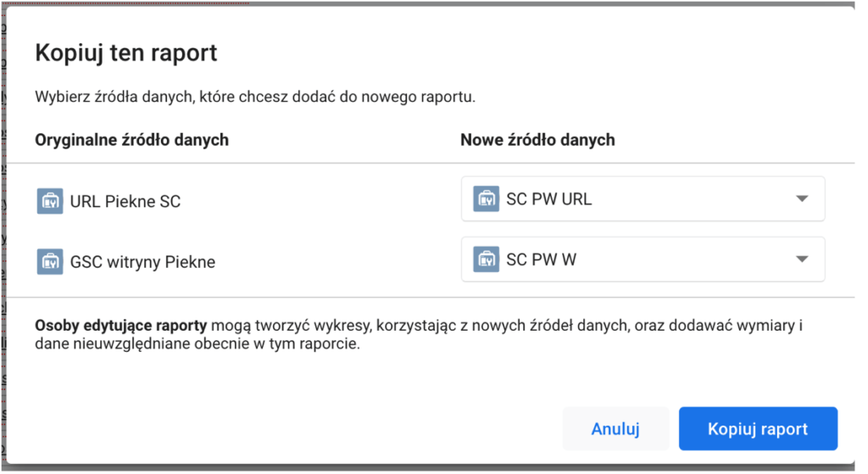This screenshot has width=868, height=474.
Task: Click the Nowe źródło danych column header
Action: [x=537, y=140]
